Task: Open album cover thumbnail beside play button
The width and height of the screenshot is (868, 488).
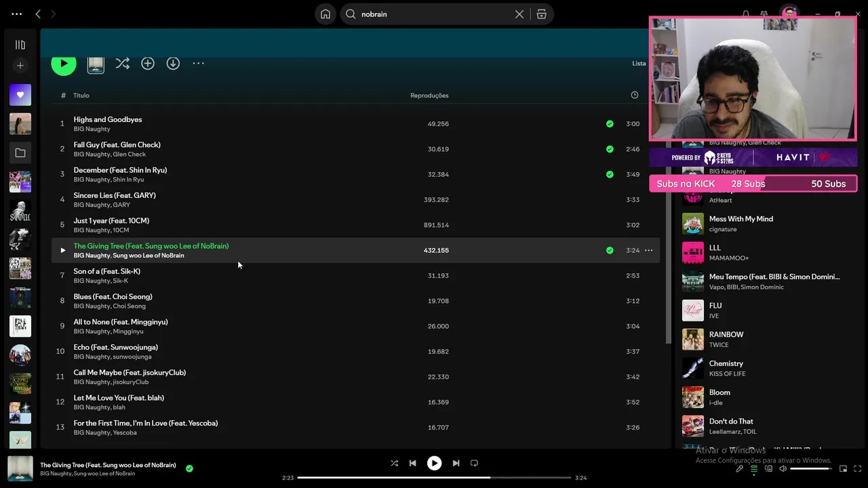Action: point(96,64)
